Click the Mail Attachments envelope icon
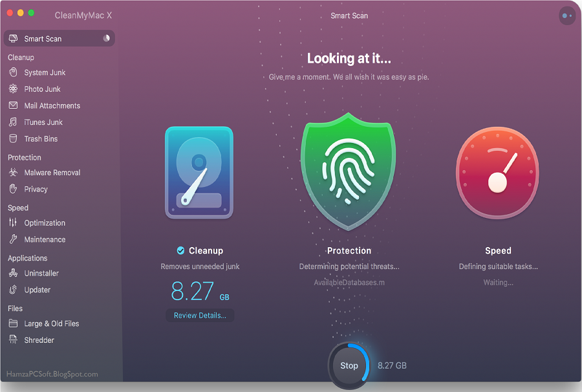This screenshot has width=582, height=392. [13, 105]
